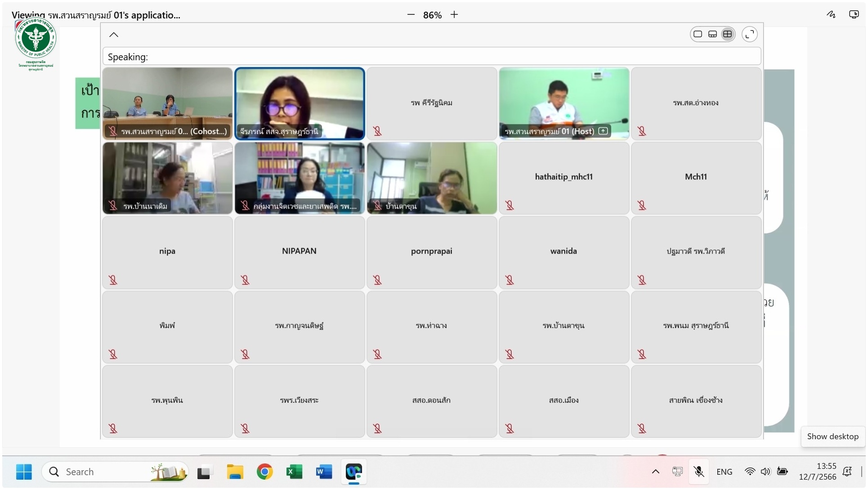Open Task View from taskbar
Viewport: 868px width, 490px height.
[204, 472]
